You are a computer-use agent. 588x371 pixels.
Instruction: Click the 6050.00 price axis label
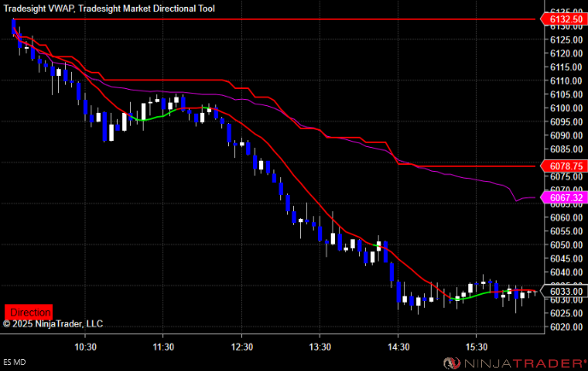click(x=567, y=245)
